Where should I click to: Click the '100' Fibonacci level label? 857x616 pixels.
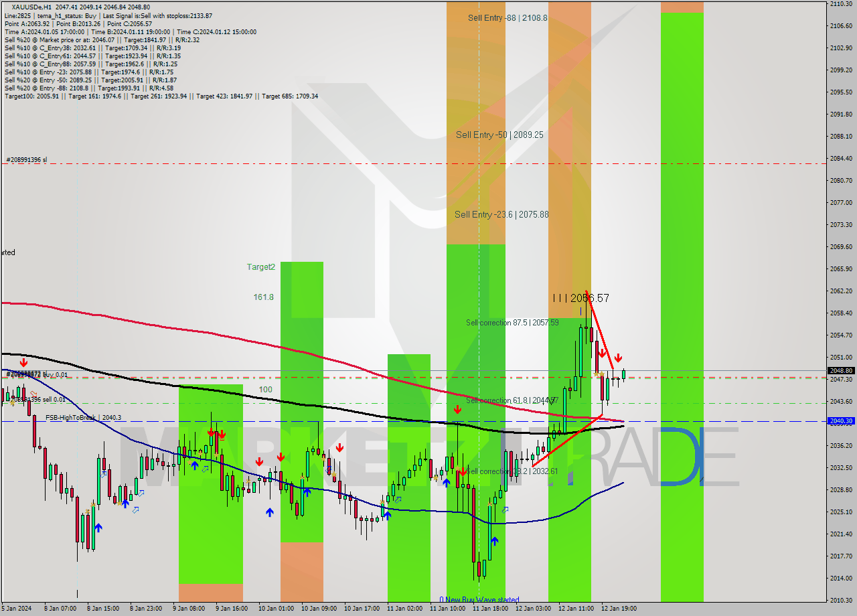point(266,389)
